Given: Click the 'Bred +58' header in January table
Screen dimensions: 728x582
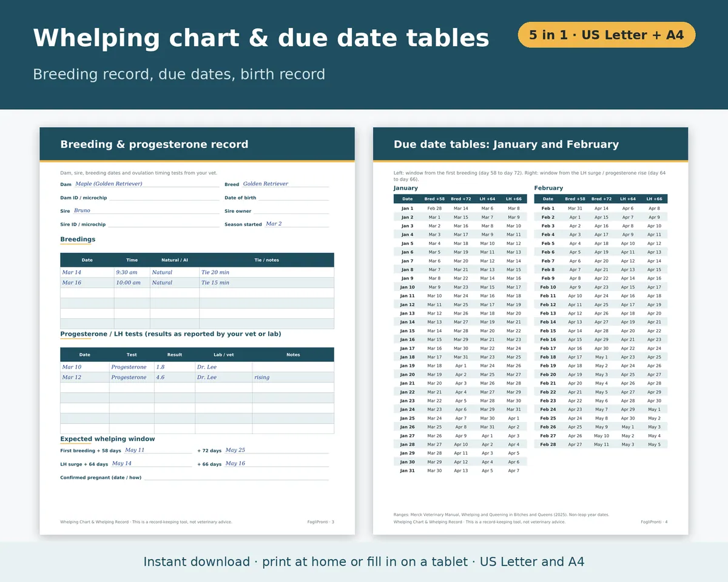Looking at the screenshot, I should 434,199.
